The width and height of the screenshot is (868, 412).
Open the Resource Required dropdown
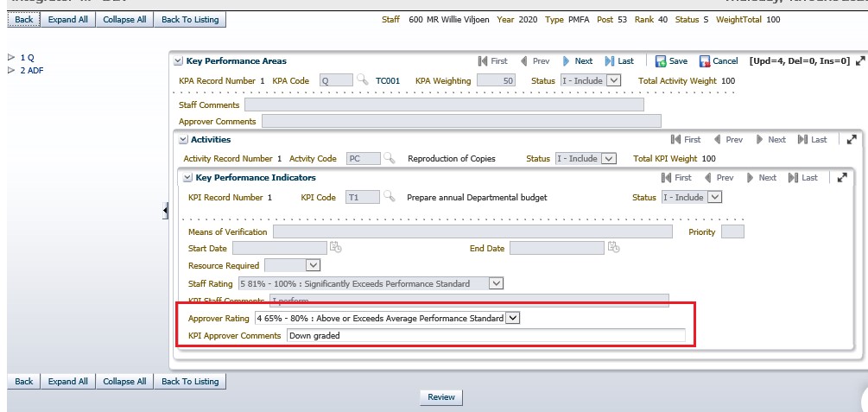pyautogui.click(x=313, y=266)
